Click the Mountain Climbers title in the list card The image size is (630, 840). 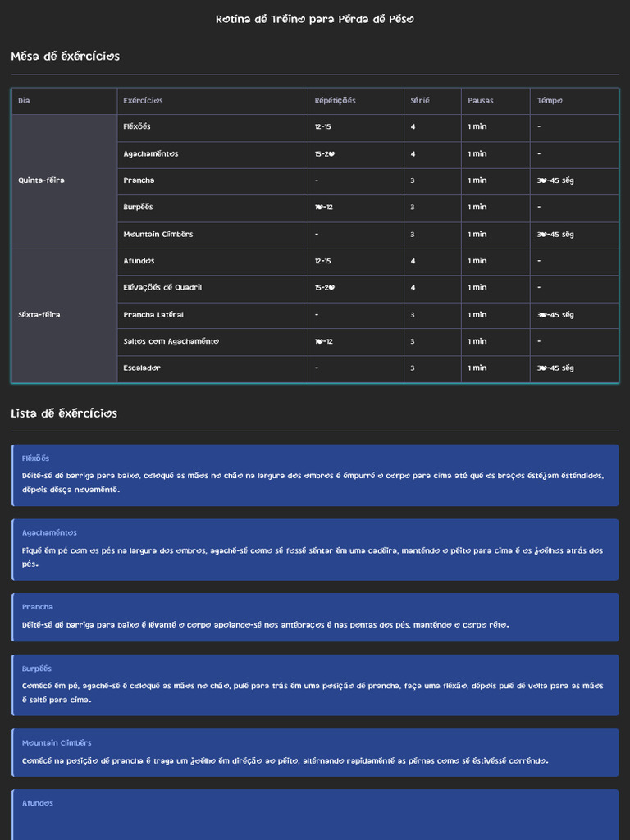click(57, 743)
